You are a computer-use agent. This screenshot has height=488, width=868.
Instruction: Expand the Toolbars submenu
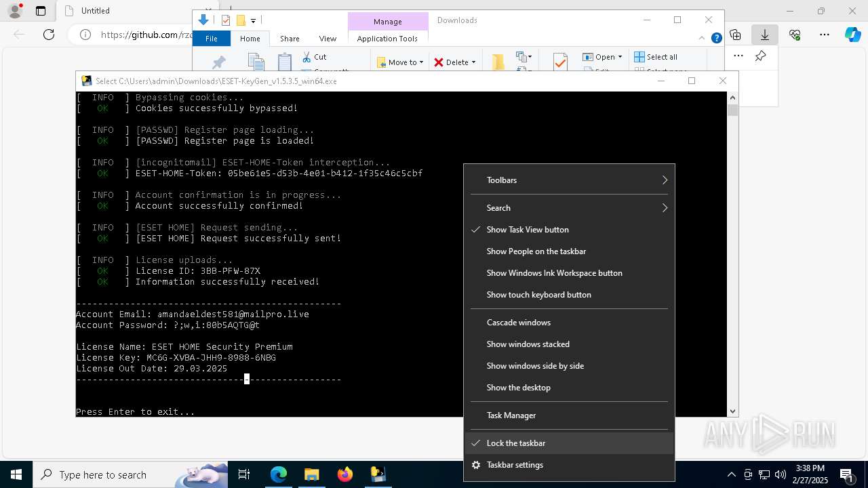tap(570, 180)
